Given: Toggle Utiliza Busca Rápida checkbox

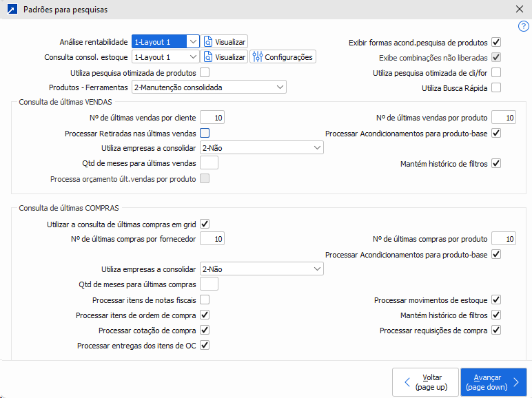Looking at the screenshot, I should coord(496,87).
